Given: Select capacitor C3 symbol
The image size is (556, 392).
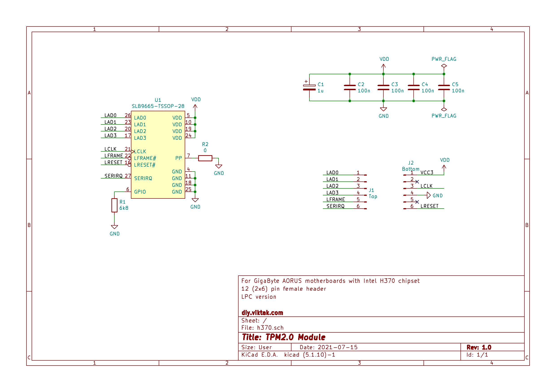Looking at the screenshot, I should click(x=383, y=87).
